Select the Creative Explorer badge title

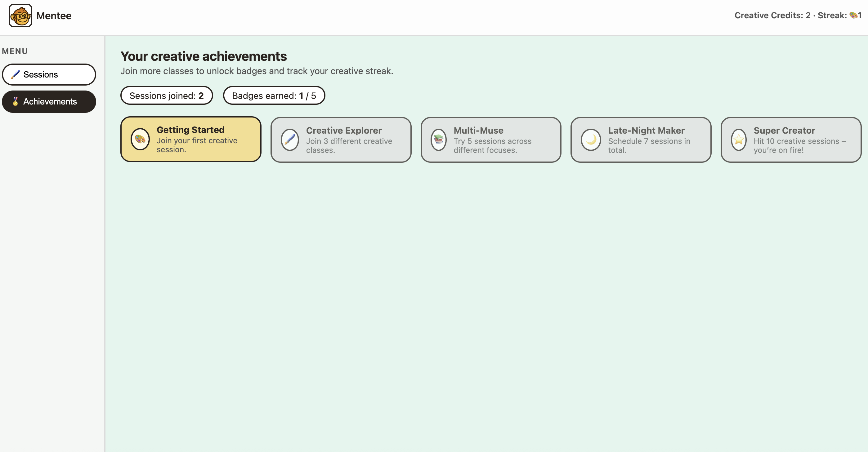[344, 130]
